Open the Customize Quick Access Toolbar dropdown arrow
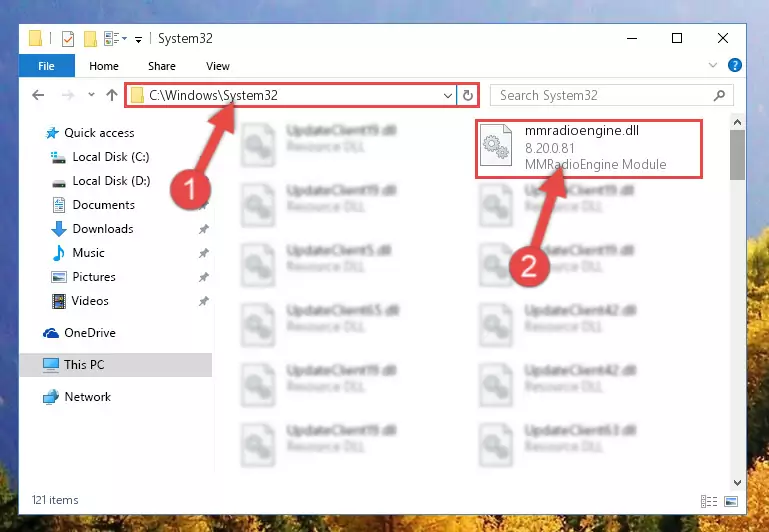Viewport: 769px width, 532px height. pyautogui.click(x=139, y=39)
